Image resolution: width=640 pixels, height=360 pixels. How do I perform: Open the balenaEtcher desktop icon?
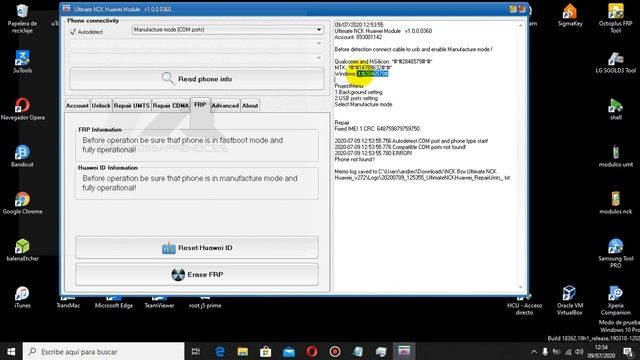[22, 250]
